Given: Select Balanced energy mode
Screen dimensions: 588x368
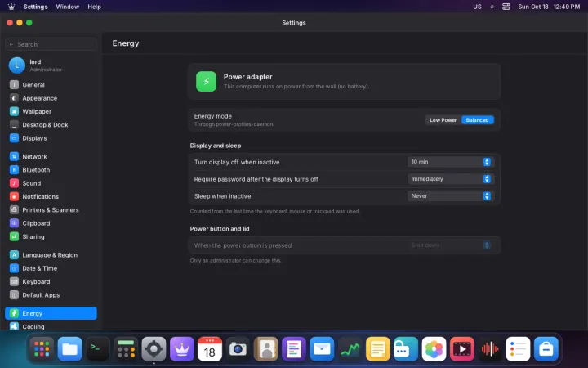Looking at the screenshot, I should click(x=478, y=120).
